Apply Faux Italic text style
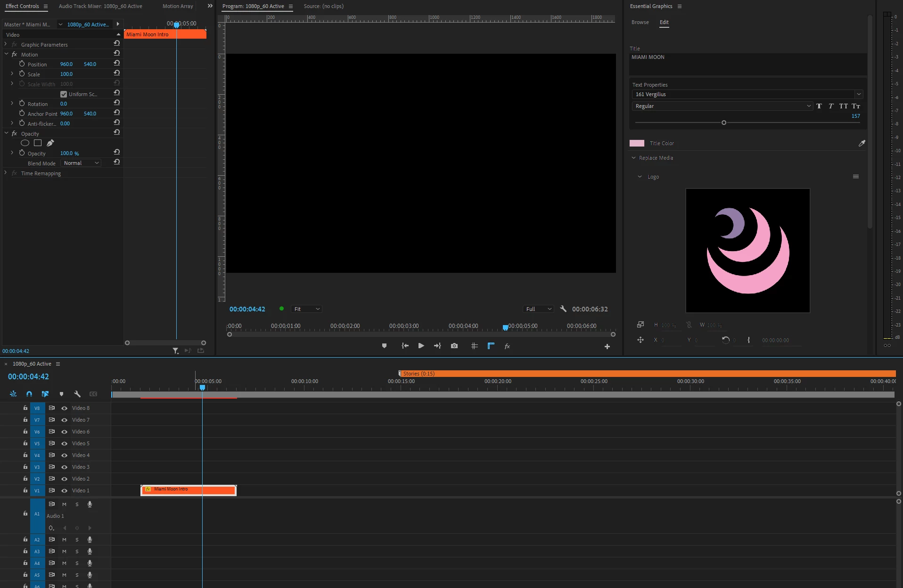 (x=831, y=106)
